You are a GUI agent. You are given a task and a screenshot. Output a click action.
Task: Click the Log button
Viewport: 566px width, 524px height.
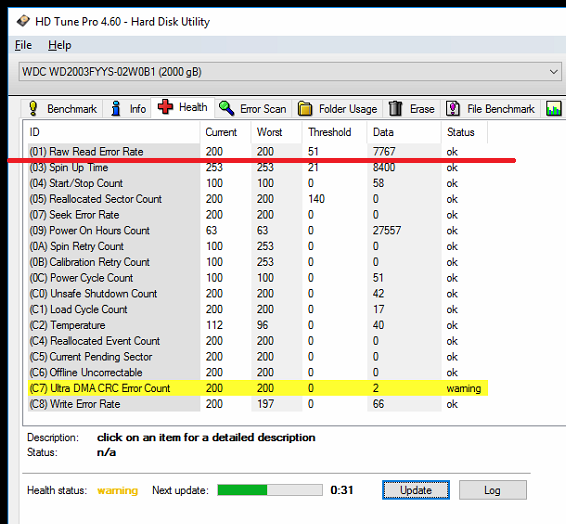[493, 490]
